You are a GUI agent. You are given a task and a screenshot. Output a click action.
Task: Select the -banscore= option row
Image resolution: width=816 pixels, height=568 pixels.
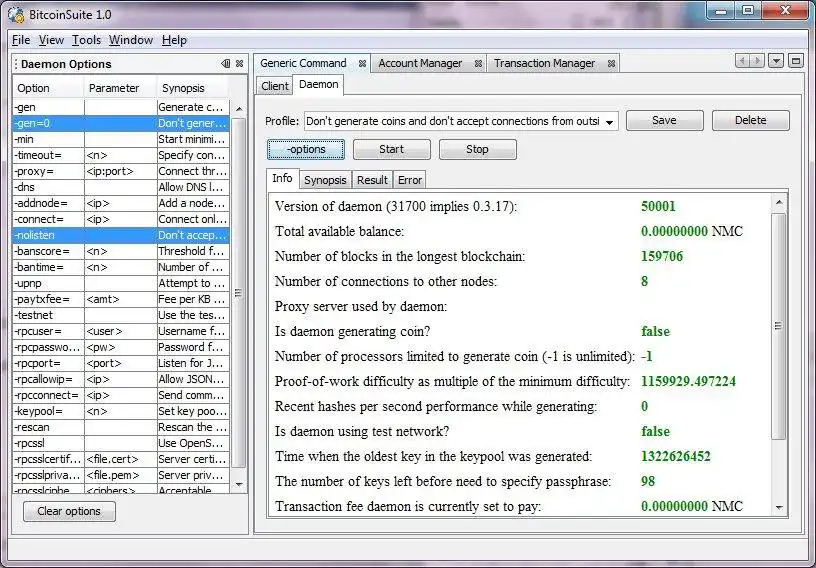tap(121, 251)
